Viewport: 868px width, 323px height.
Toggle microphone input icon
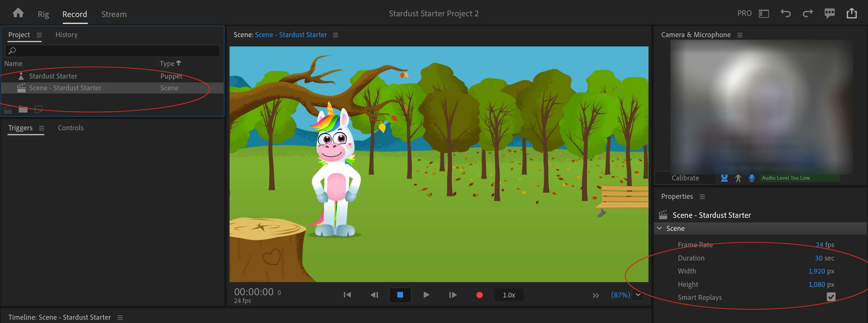[751, 178]
